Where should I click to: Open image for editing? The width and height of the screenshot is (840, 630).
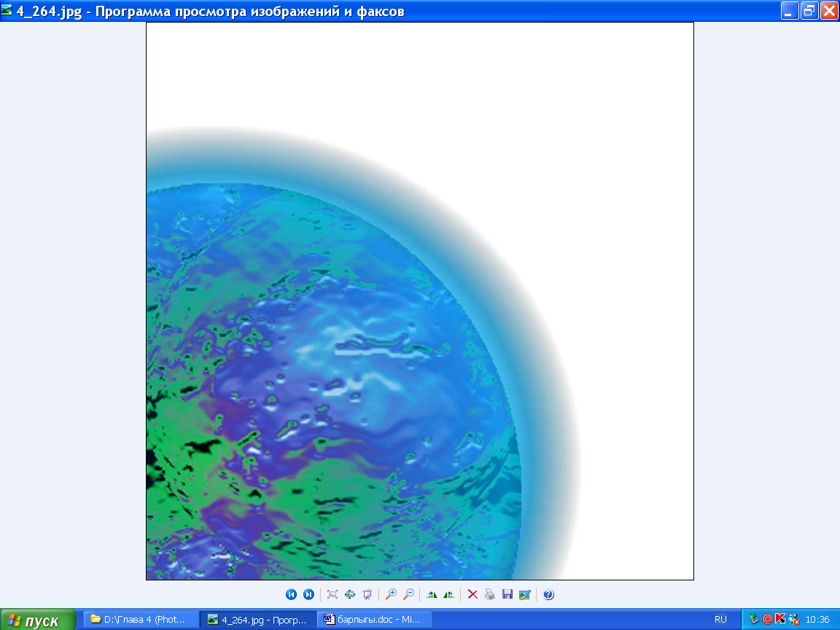coord(524,594)
